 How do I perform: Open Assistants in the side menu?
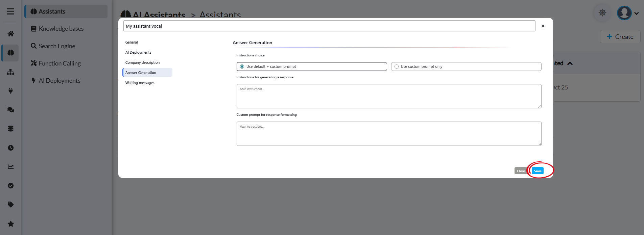(x=66, y=11)
